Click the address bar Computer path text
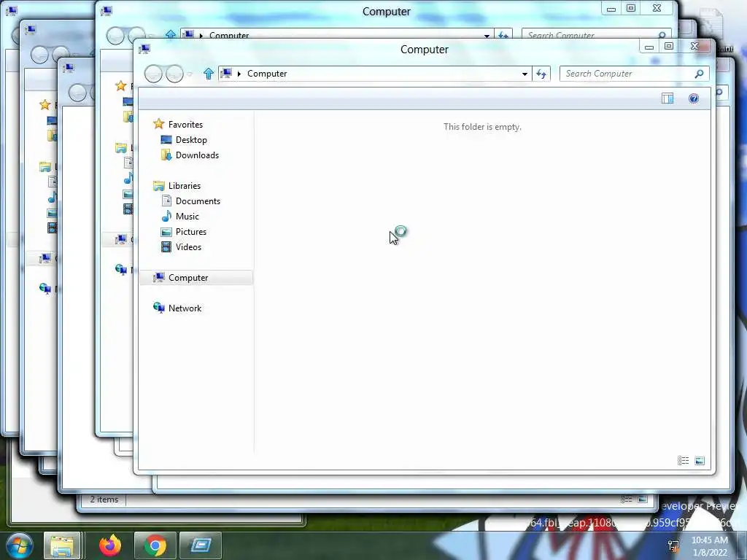This screenshot has width=747, height=560. [267, 74]
